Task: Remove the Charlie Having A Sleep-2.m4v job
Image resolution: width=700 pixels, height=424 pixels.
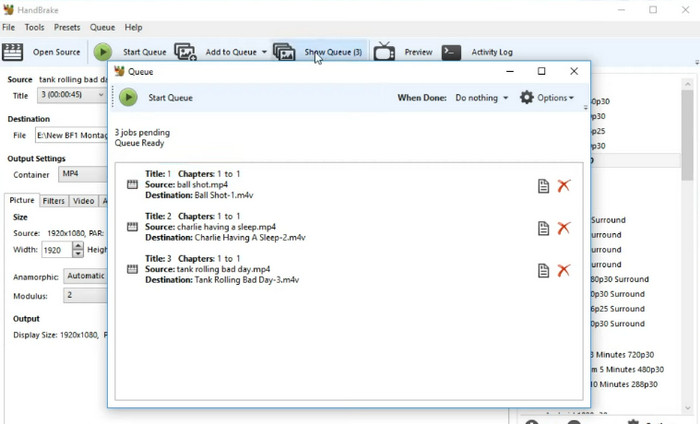Action: [x=564, y=228]
